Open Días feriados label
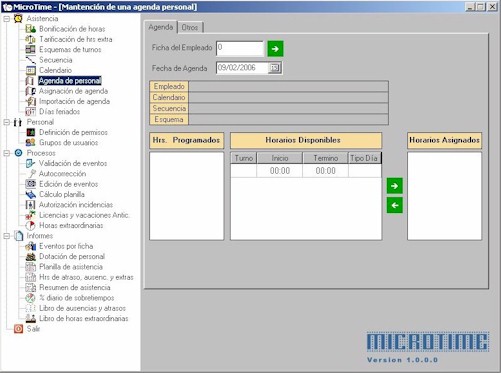 [x=59, y=112]
